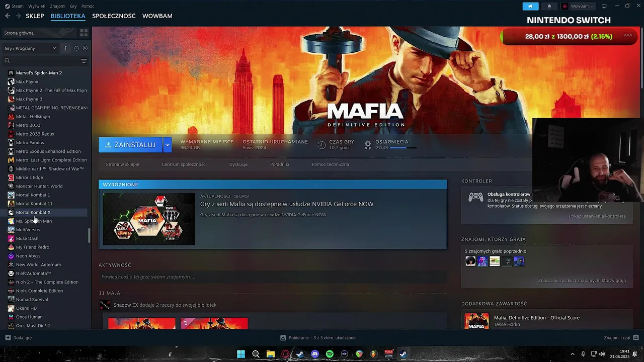
Task: Open the Wyświetl menu
Action: tap(37, 6)
